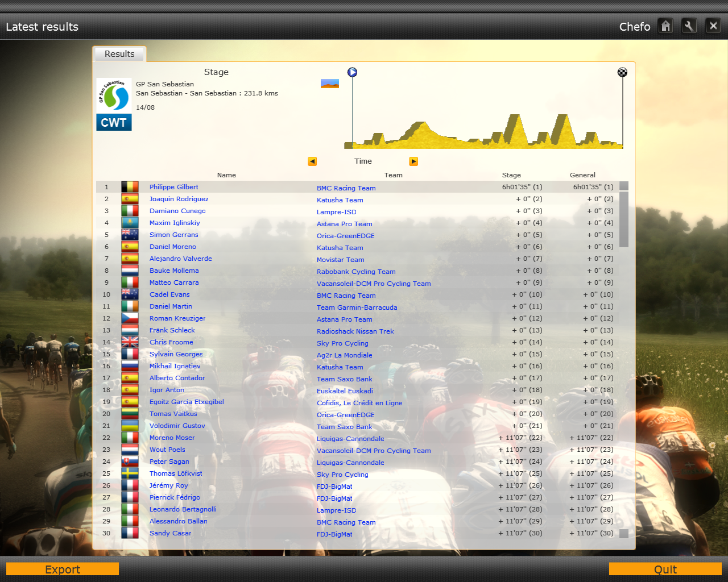Open rider Alejandro Valverde
Viewport: 728px width, 582px height.
pos(181,259)
